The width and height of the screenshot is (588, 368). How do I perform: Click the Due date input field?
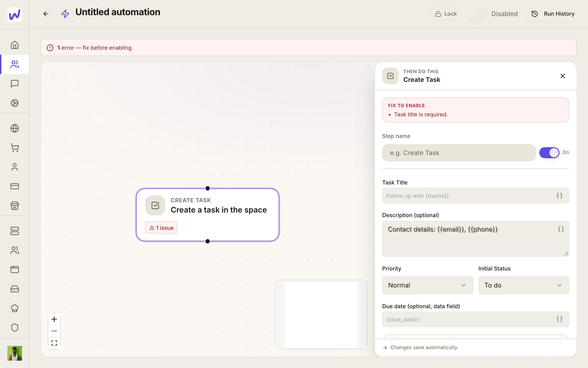(475, 319)
